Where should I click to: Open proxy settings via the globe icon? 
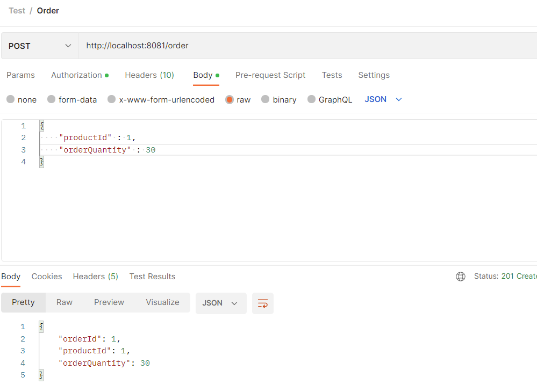[x=461, y=276]
